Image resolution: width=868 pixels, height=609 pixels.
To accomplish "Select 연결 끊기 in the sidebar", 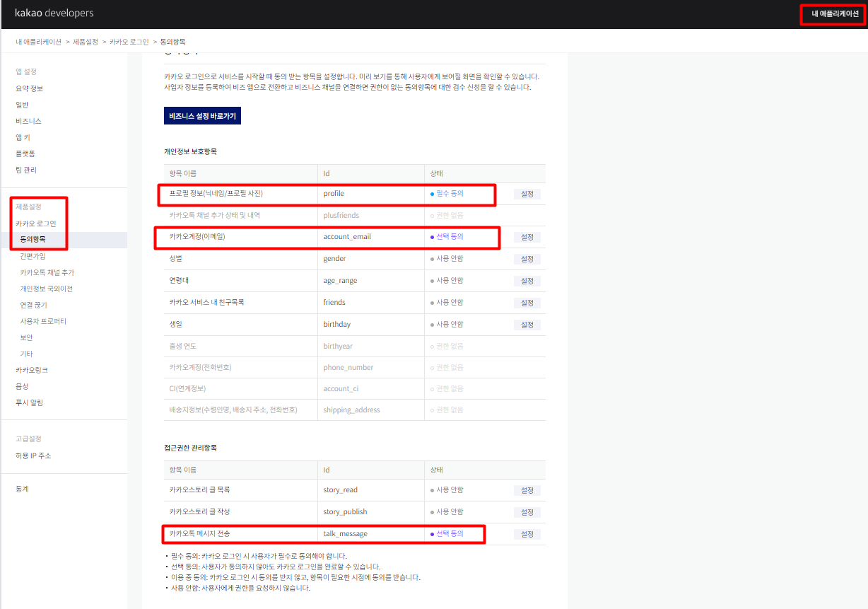I will (33, 305).
